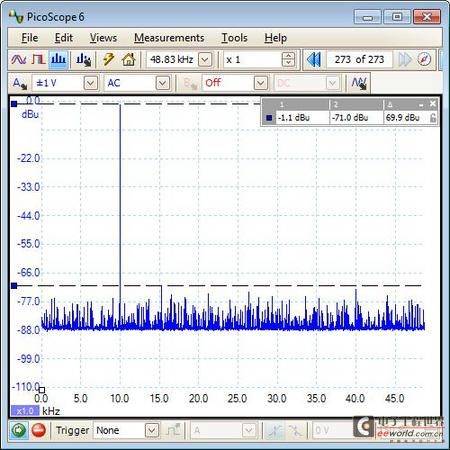Switch to Scope mode waveform icon
The width and height of the screenshot is (450, 450).
click(18, 60)
